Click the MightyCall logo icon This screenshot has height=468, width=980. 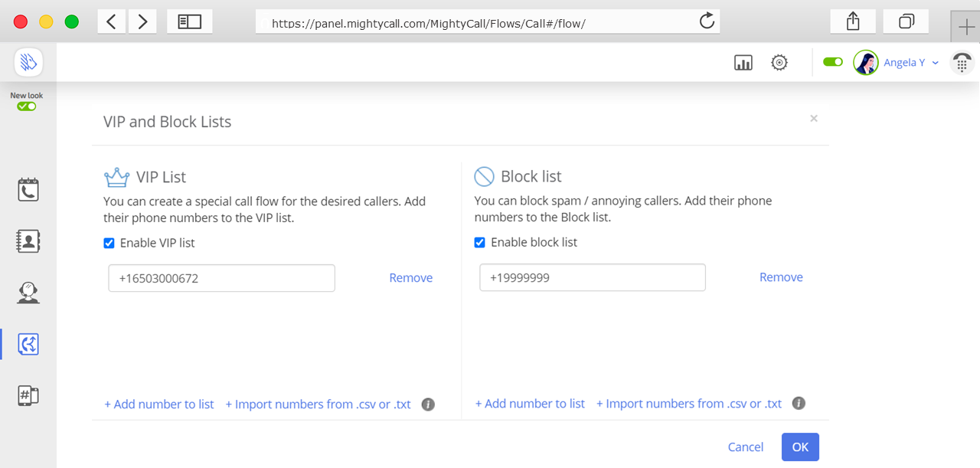(28, 62)
